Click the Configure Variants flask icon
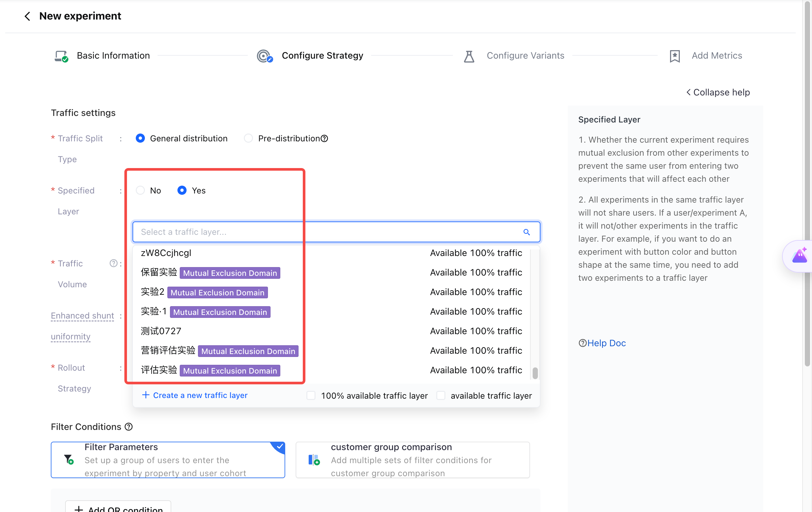Image resolution: width=812 pixels, height=512 pixels. [x=469, y=56]
